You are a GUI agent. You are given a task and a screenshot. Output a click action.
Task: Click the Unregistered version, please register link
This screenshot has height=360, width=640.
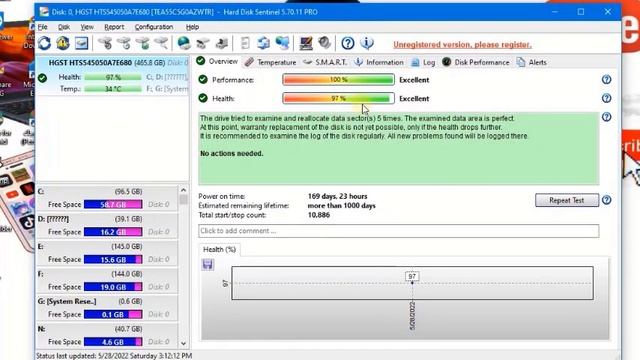click(462, 44)
